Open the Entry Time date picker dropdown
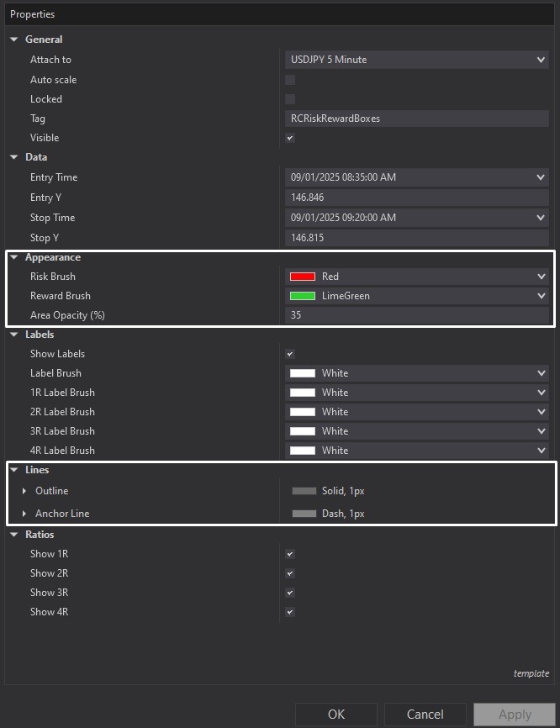This screenshot has width=560, height=728. click(542, 177)
